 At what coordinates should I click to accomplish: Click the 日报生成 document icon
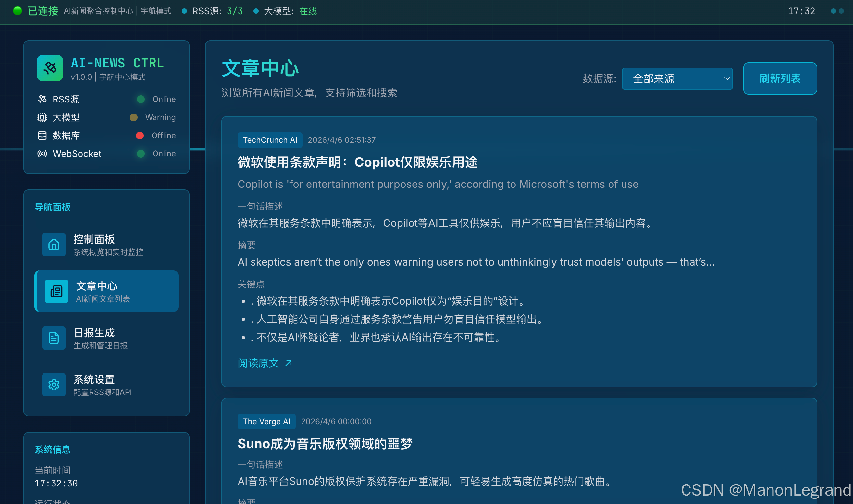pos(54,338)
